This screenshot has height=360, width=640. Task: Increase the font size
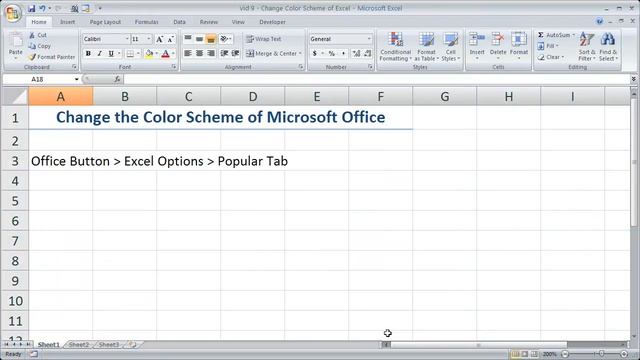pyautogui.click(x=160, y=39)
